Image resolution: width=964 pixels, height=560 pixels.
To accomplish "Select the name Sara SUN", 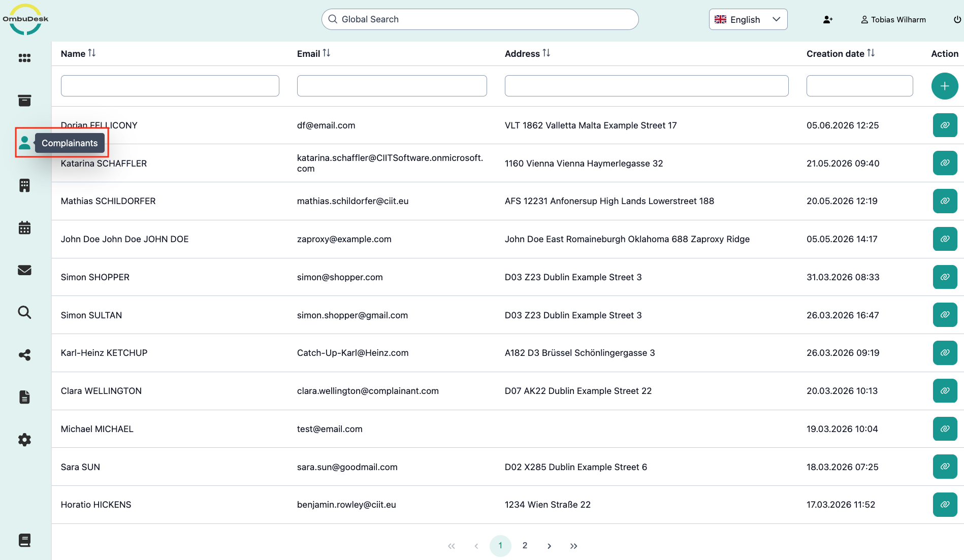I will 80,467.
